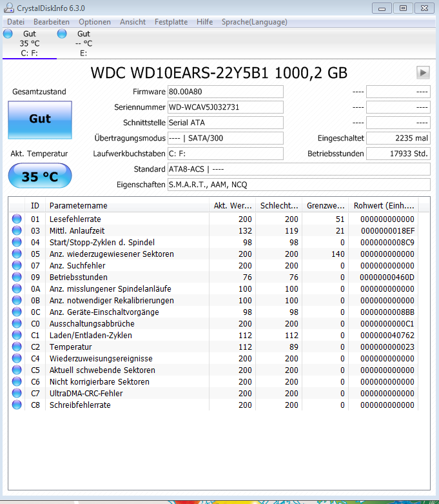
Task: Click the Akt. Wer... column header
Action: click(x=233, y=206)
